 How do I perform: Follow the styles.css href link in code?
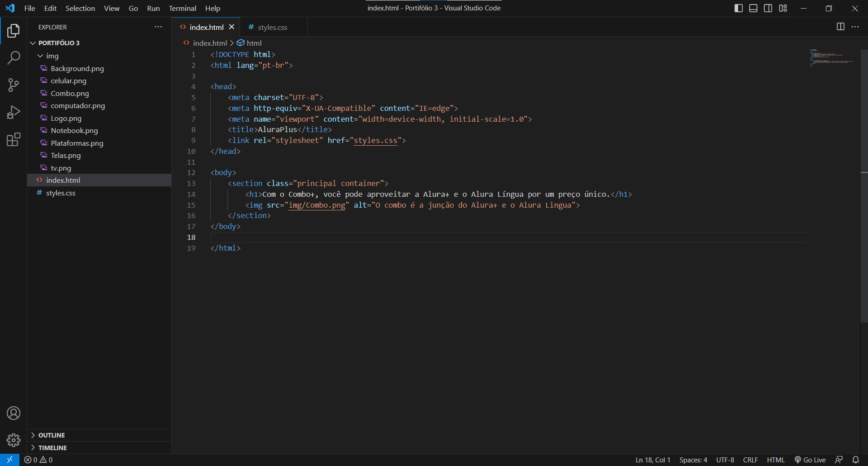375,140
